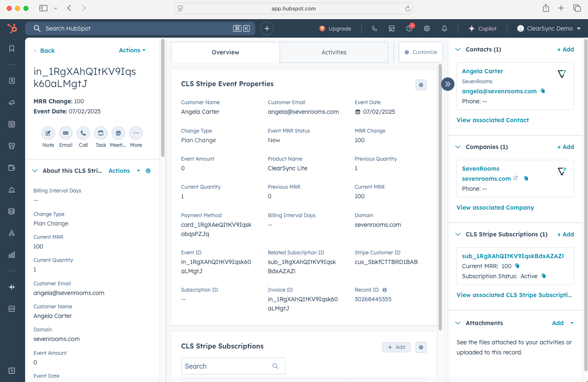Add a contact via Contacts + Add
The image size is (588, 382).
(565, 49)
